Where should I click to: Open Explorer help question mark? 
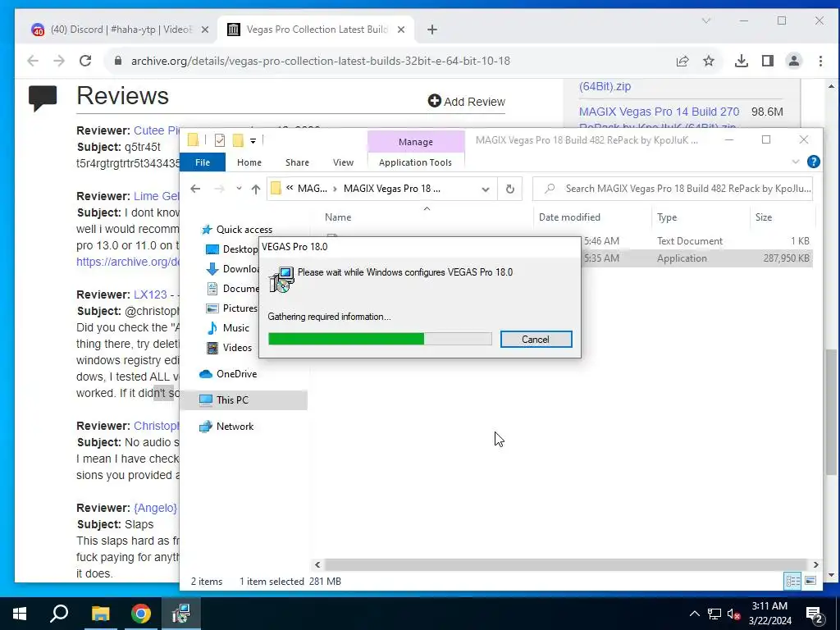pyautogui.click(x=813, y=162)
